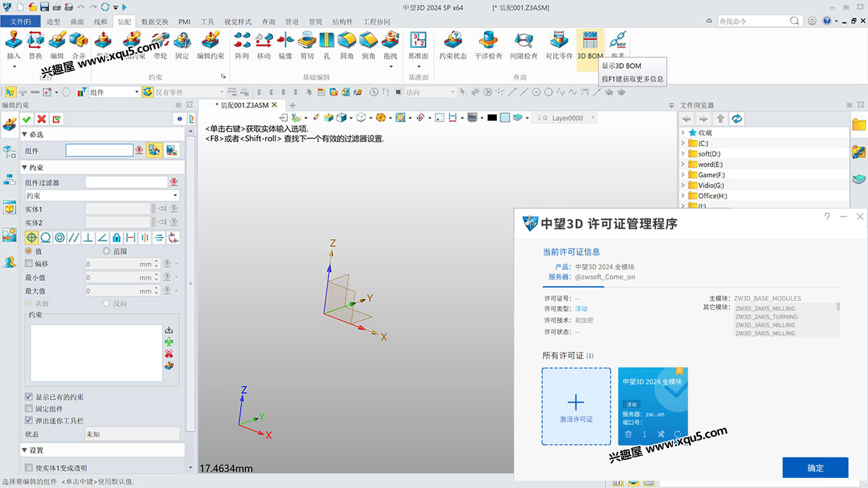Viewport: 868px width, 488px height.
Task: Select the 值 radio button
Action: click(29, 251)
